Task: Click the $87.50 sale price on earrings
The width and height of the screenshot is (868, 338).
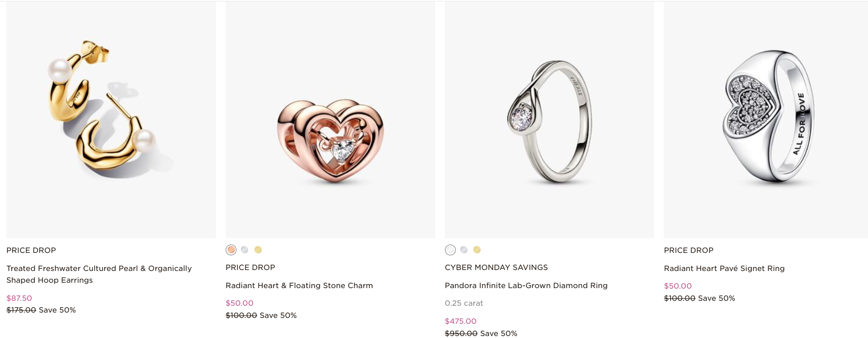Action: point(19,298)
